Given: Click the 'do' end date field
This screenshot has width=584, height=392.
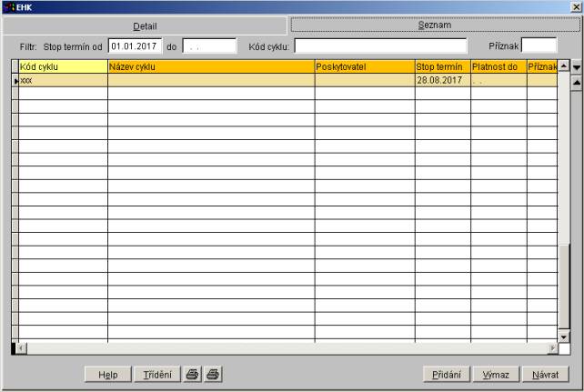Looking at the screenshot, I should point(208,45).
